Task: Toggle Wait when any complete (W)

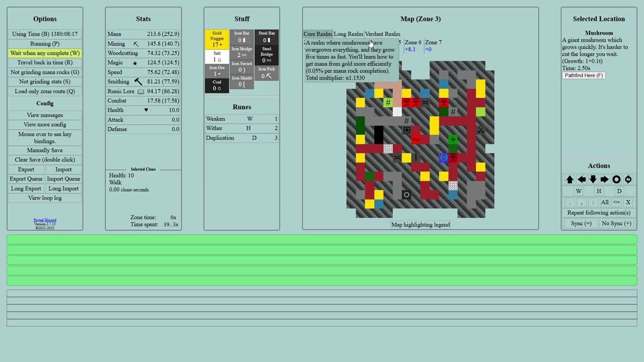Action: click(x=45, y=53)
